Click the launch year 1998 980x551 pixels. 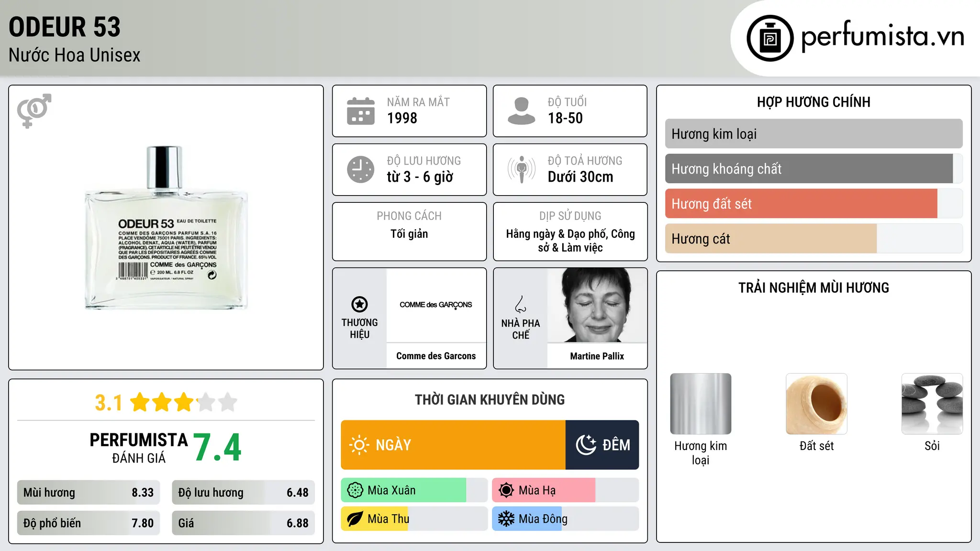click(402, 118)
